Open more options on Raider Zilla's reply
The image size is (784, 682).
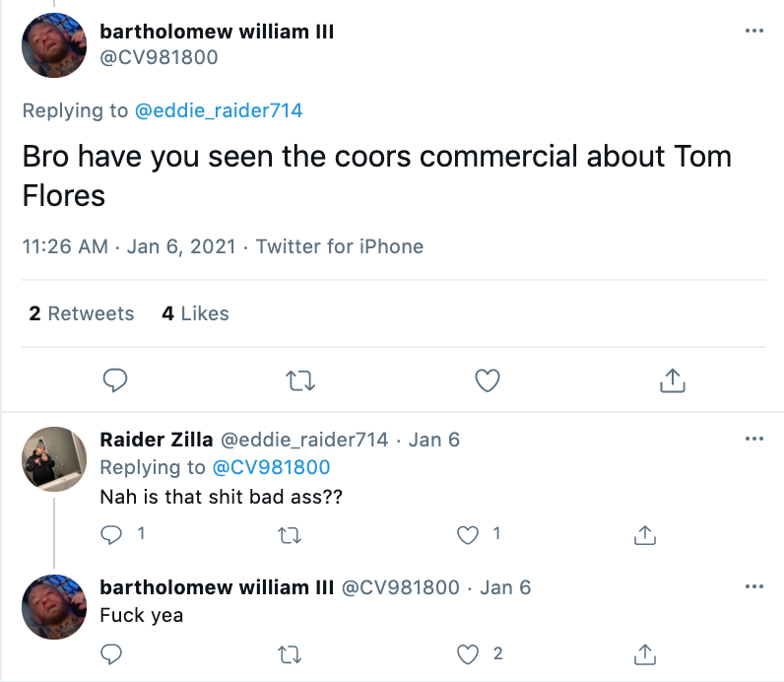pos(754,439)
